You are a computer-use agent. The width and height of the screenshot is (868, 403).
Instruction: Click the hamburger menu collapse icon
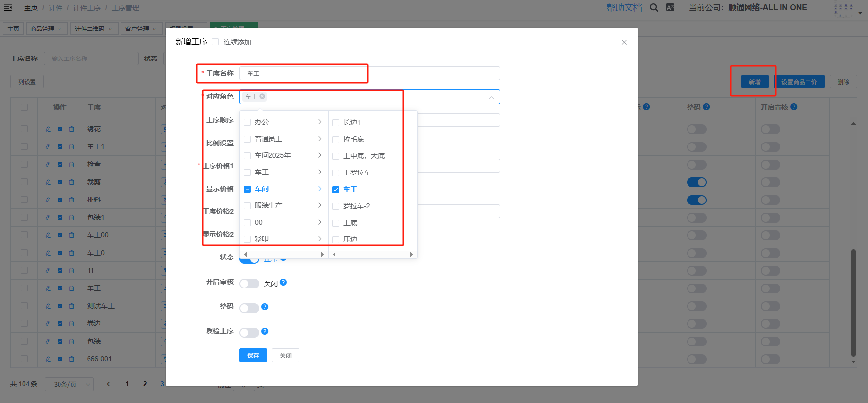(x=8, y=7)
